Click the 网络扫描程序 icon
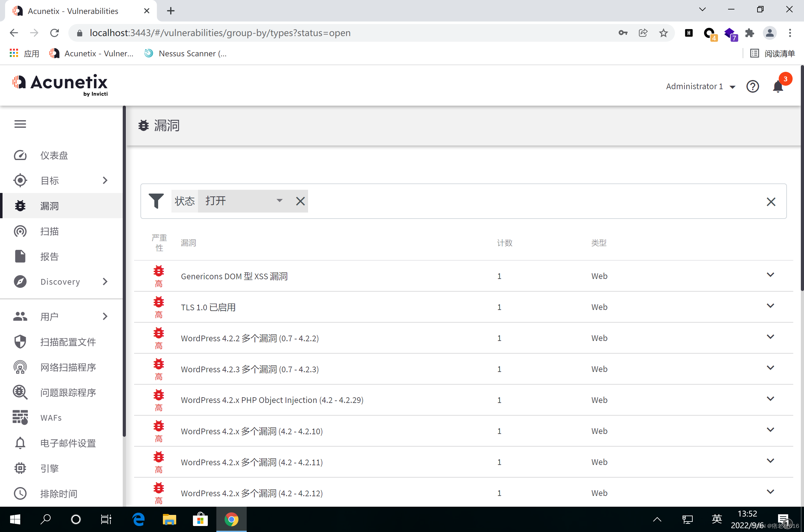804x532 pixels. 20,367
